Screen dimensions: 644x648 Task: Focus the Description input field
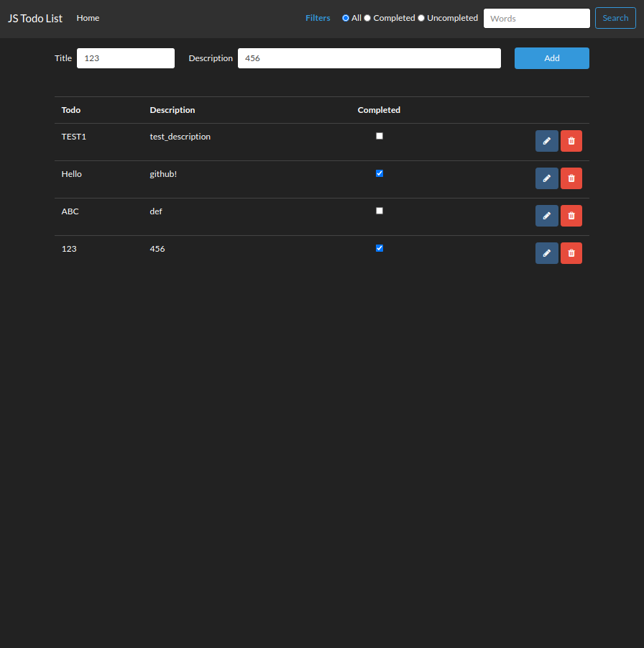[369, 58]
